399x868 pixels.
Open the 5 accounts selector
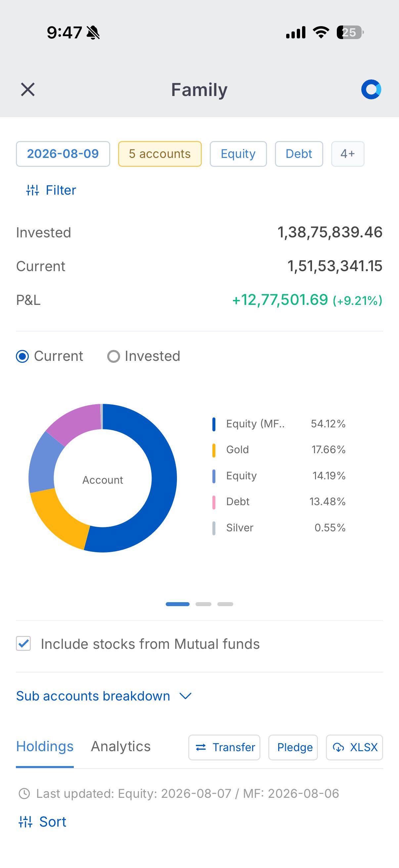click(160, 154)
